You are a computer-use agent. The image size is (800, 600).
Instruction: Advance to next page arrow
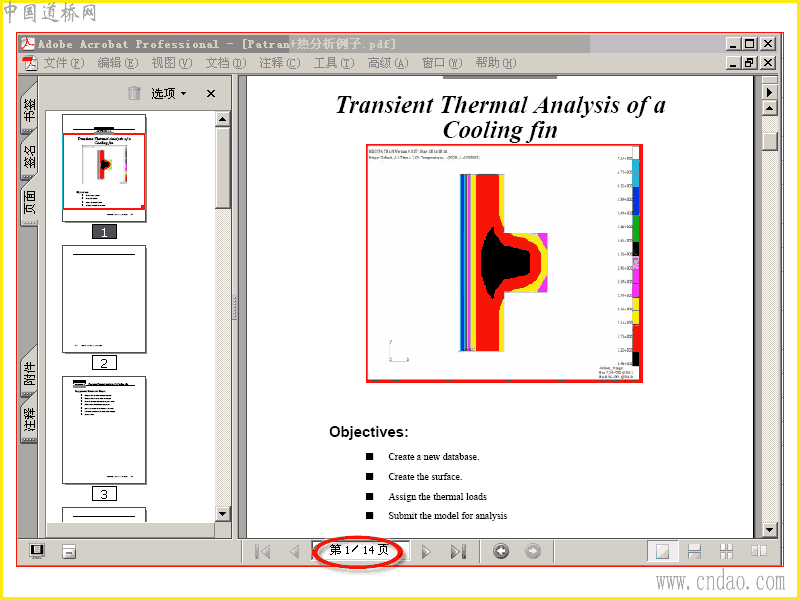pos(427,552)
